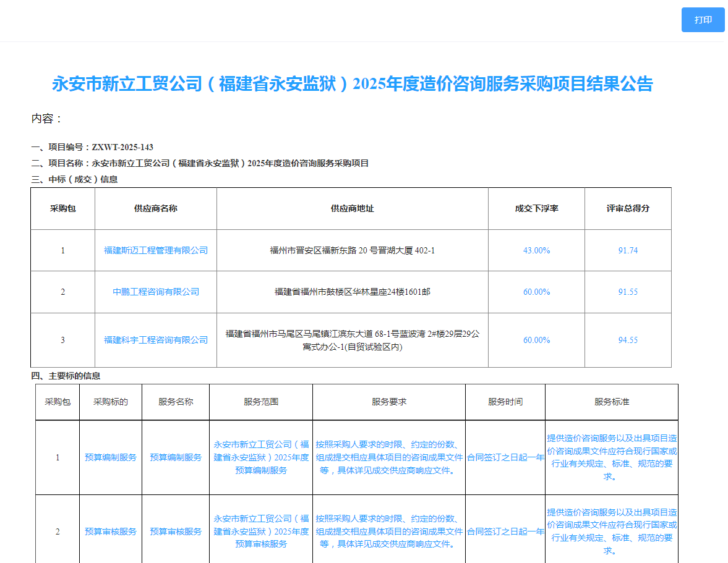
Task: Click the 采购包 header in the winning bid table
Action: tap(62, 209)
